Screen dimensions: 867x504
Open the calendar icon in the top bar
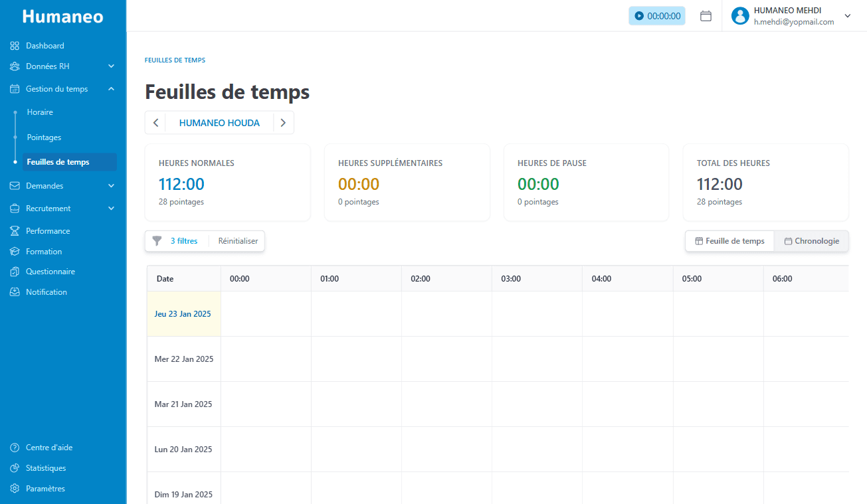tap(706, 15)
